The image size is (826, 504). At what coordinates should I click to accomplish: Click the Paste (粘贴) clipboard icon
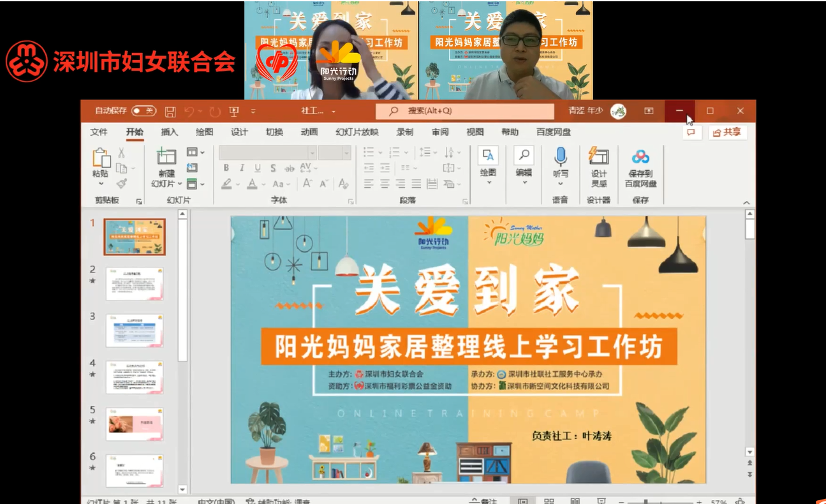click(x=101, y=158)
